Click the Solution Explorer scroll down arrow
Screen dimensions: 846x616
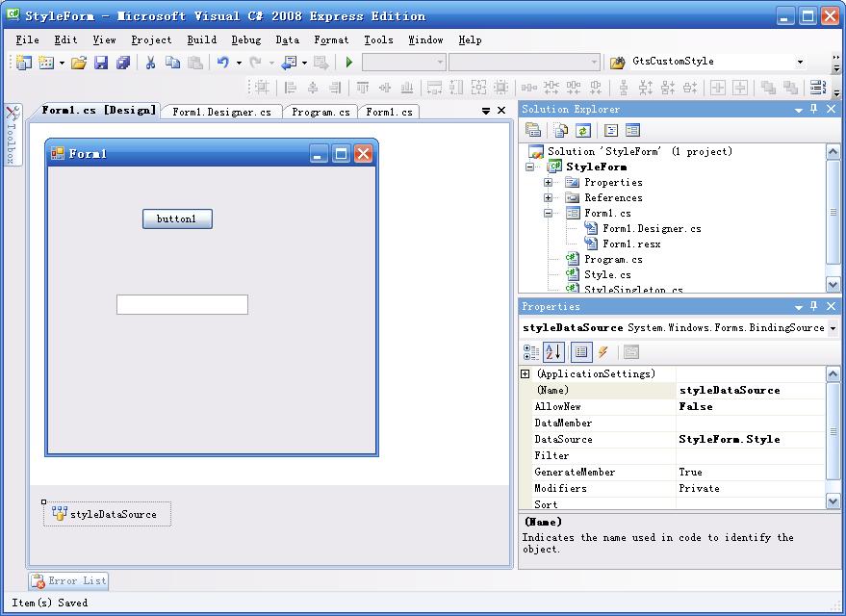833,284
